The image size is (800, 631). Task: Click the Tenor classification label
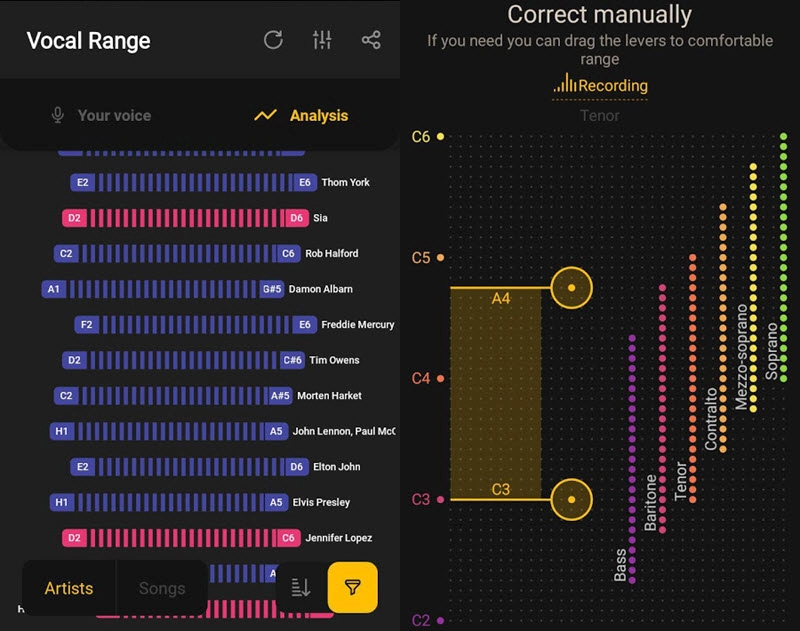pyautogui.click(x=600, y=116)
